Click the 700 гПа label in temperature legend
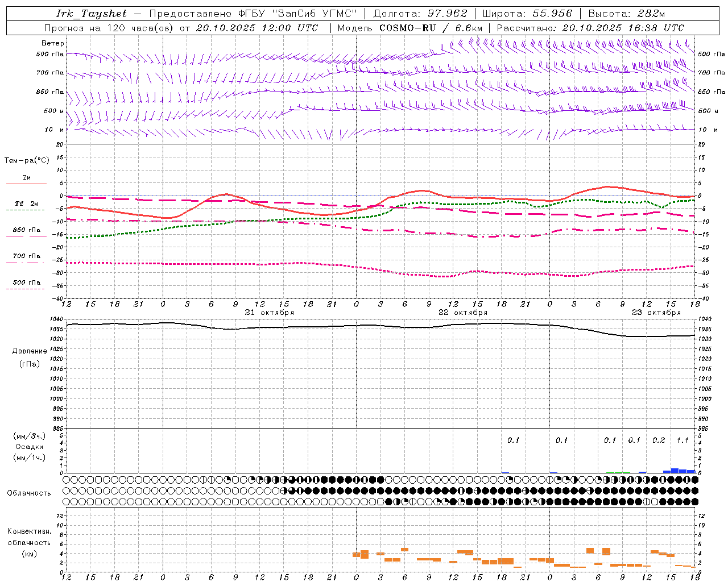Viewport: 728px width, 582px height. [27, 256]
